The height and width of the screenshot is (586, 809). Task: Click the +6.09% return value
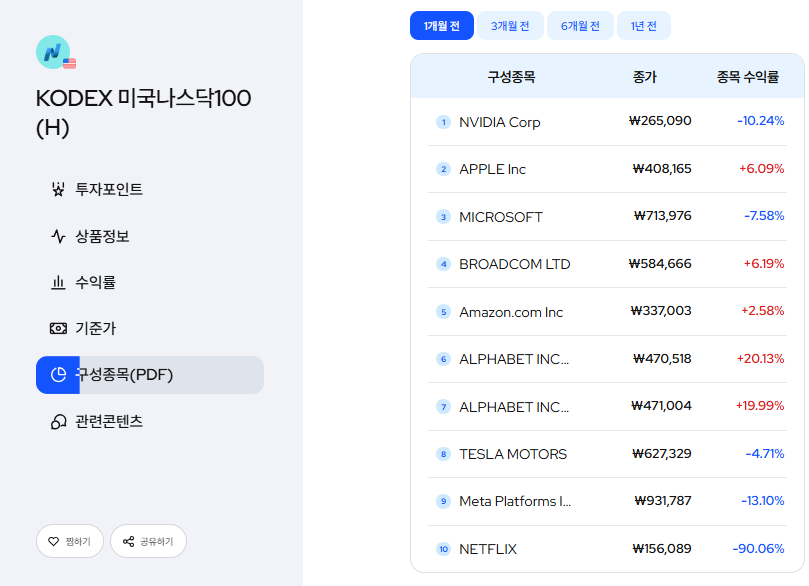(762, 169)
